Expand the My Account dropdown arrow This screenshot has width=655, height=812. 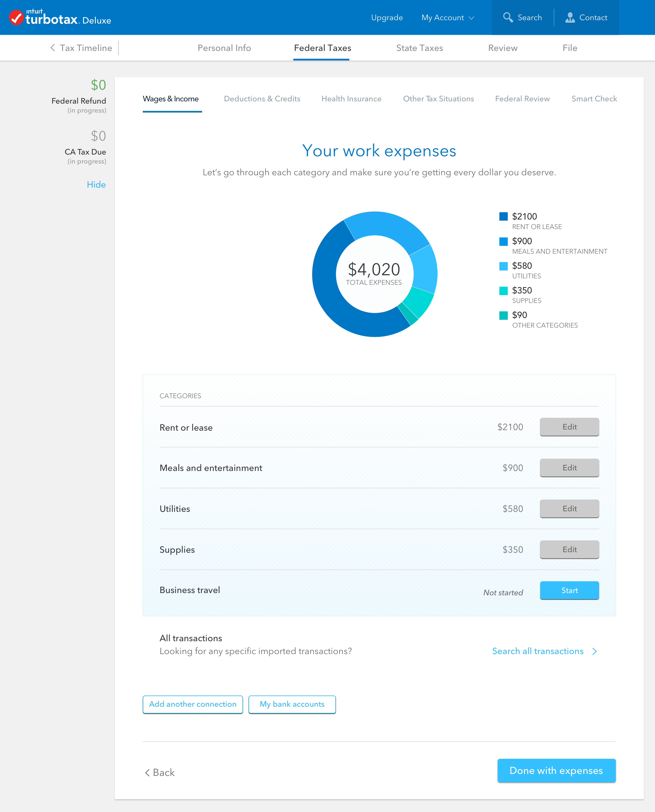coord(471,18)
